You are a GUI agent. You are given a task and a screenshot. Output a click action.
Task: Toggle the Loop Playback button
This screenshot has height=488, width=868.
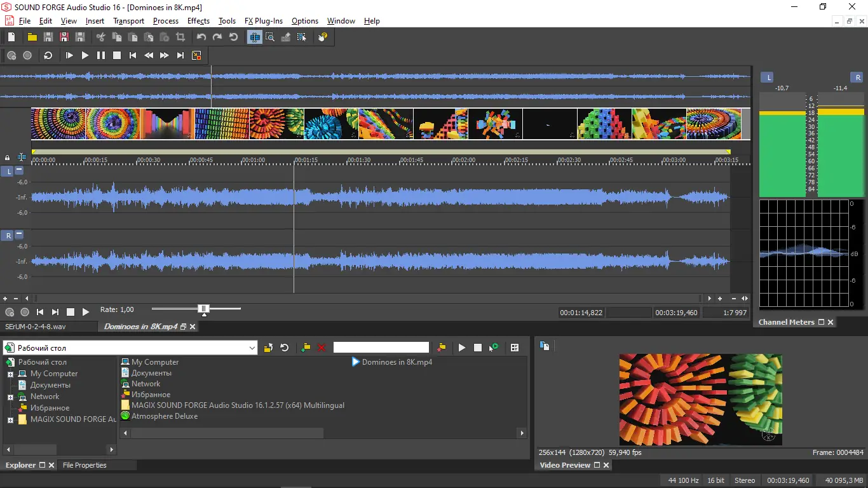48,56
